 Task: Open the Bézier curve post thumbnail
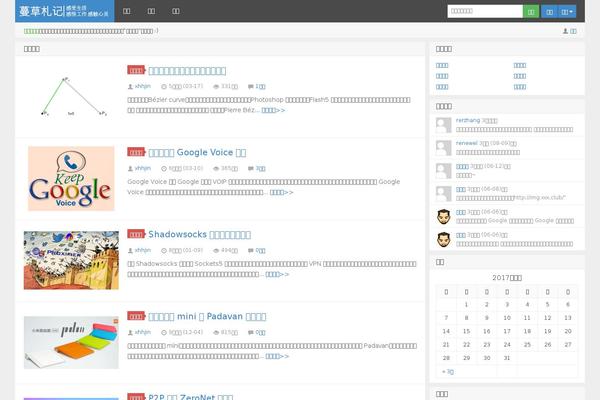(x=71, y=96)
